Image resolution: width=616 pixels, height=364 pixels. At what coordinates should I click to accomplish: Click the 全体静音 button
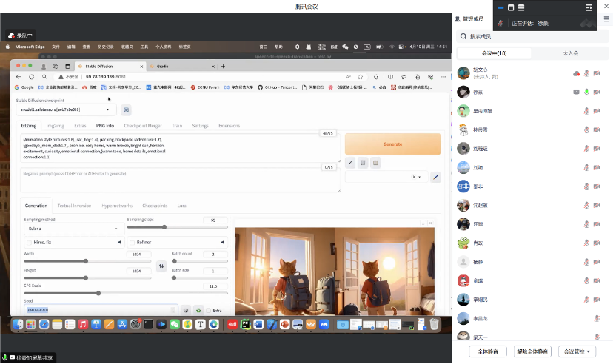(x=487, y=351)
